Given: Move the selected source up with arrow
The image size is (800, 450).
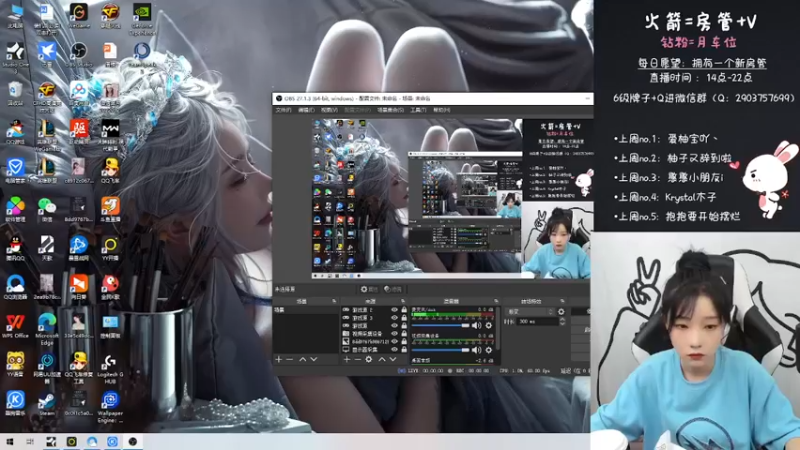Looking at the screenshot, I should tap(382, 360).
